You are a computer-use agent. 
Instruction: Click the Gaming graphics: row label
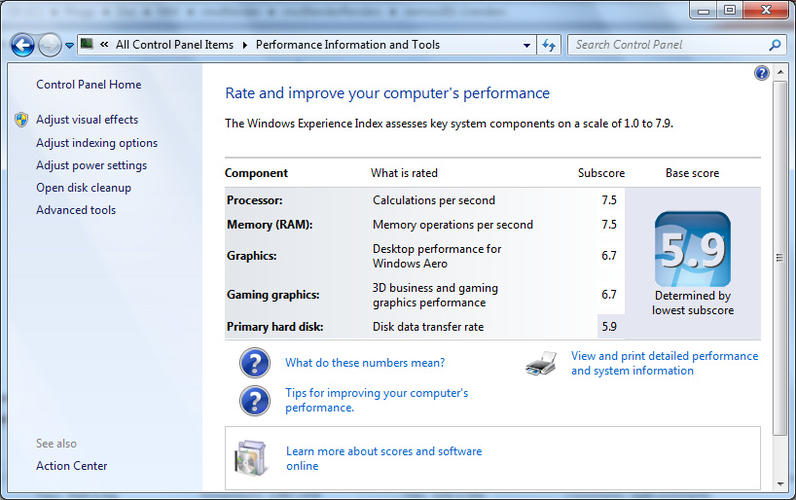[273, 295]
